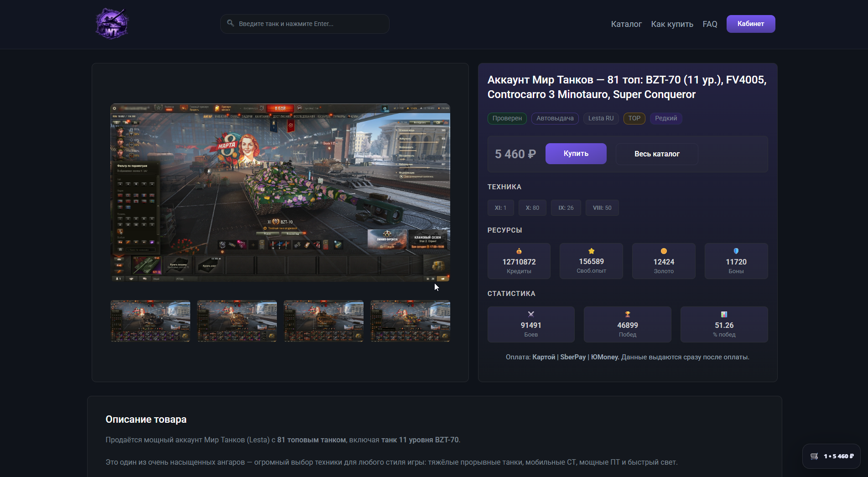868x477 pixels.
Task: Click the Редкий tag badge
Action: [666, 119]
